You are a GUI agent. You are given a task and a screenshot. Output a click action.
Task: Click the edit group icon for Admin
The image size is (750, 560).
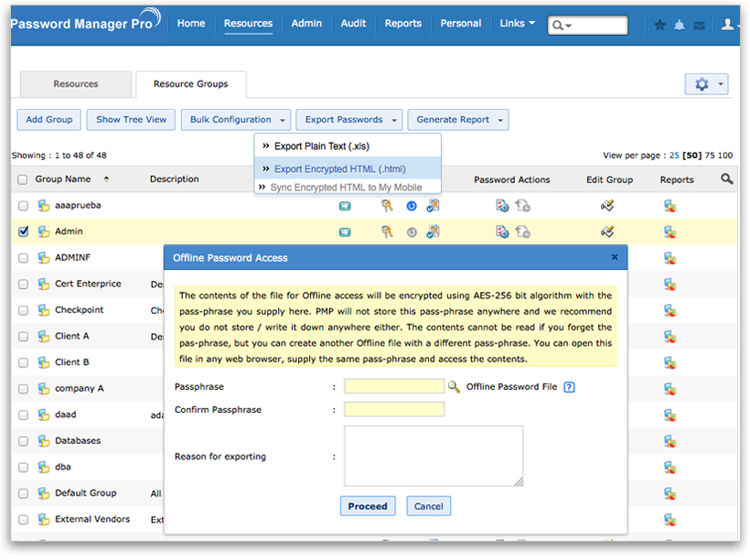[607, 232]
